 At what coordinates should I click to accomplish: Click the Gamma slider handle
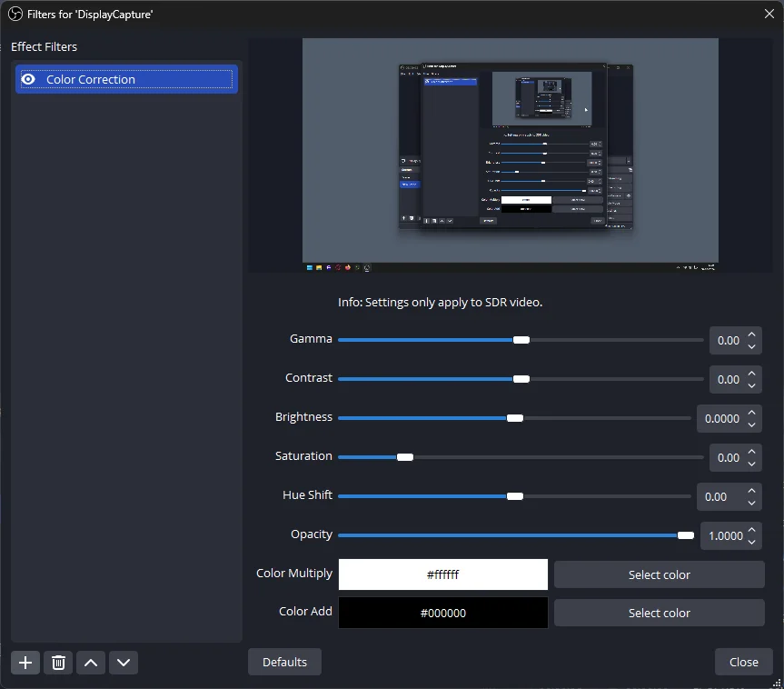[x=521, y=340]
